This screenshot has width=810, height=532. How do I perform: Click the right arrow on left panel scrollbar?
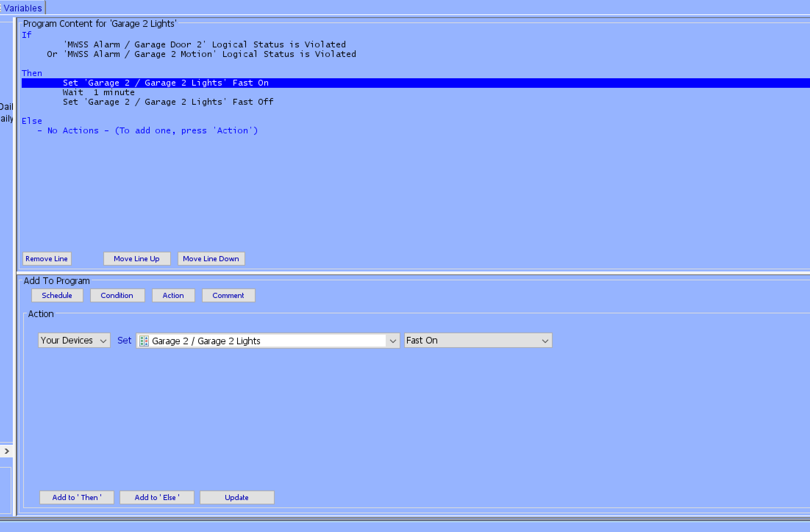(x=7, y=451)
